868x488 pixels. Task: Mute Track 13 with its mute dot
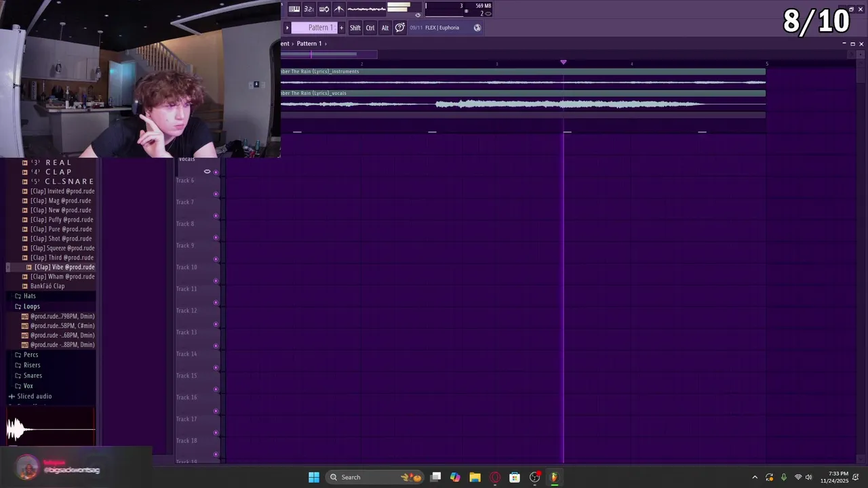[216, 346]
